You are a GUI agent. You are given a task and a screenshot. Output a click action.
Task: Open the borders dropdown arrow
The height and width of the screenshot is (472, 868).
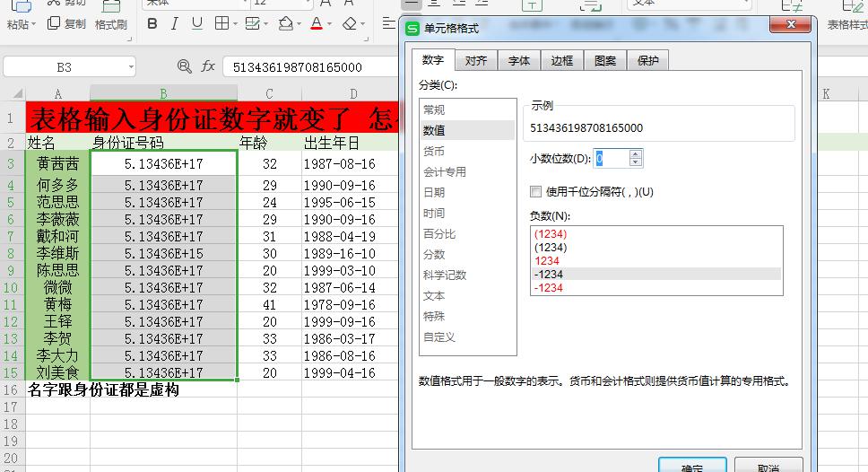click(x=235, y=24)
